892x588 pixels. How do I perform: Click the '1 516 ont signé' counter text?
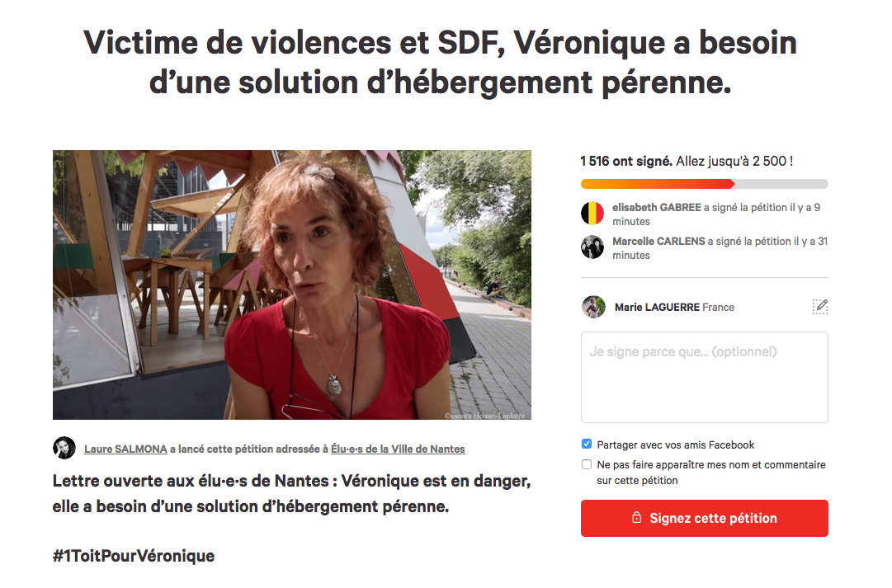click(x=626, y=161)
